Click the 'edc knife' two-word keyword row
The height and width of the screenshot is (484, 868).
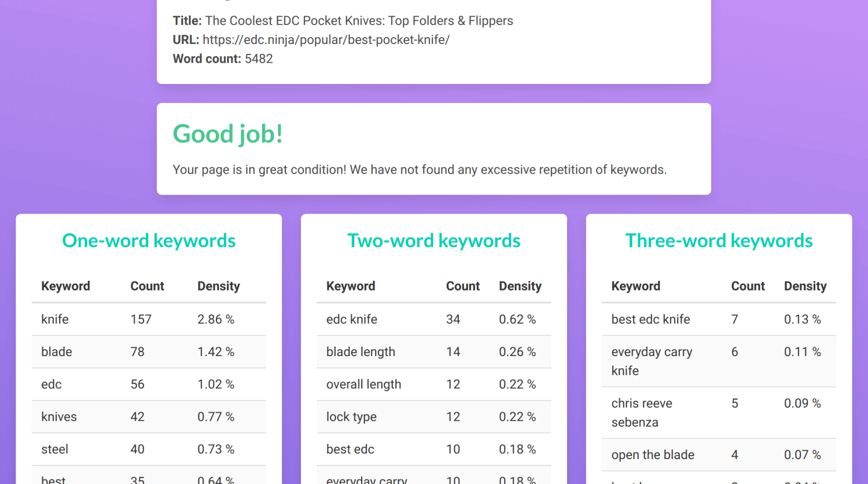(x=434, y=319)
